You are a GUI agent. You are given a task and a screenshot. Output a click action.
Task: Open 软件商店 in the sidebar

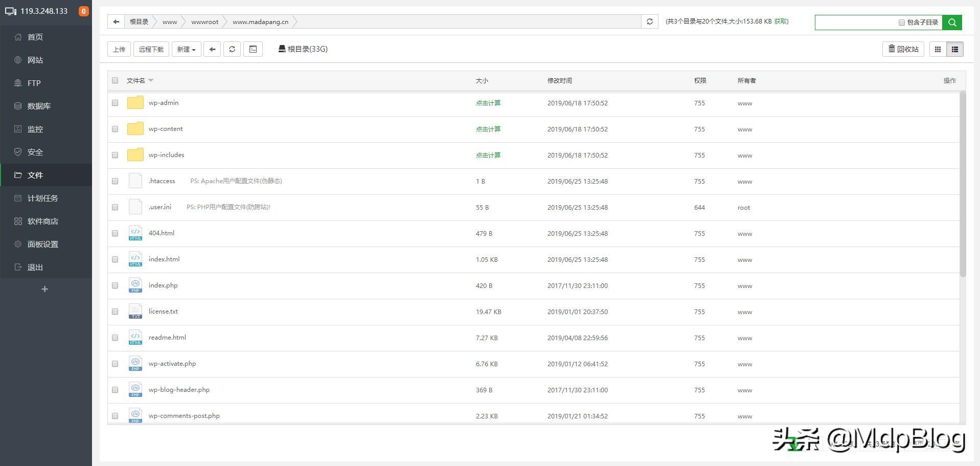click(46, 221)
